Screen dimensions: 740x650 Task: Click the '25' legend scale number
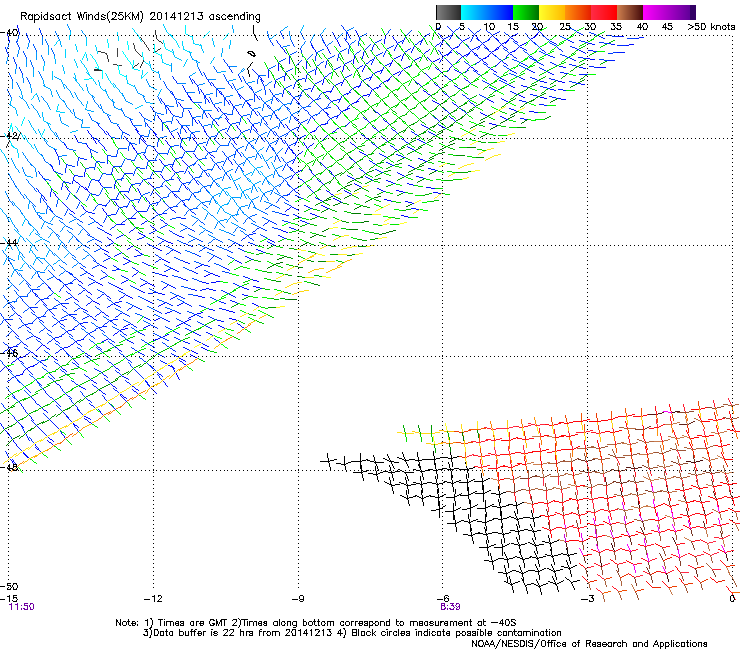[565, 27]
